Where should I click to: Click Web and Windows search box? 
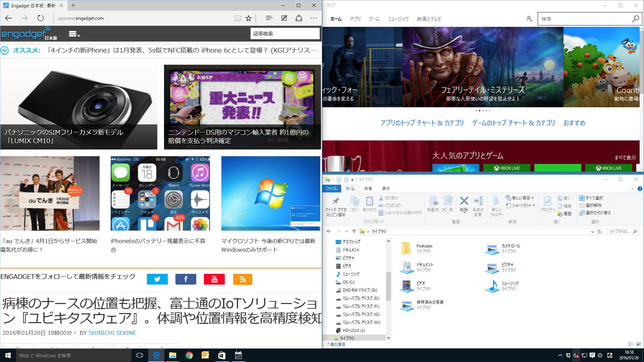[x=74, y=355]
